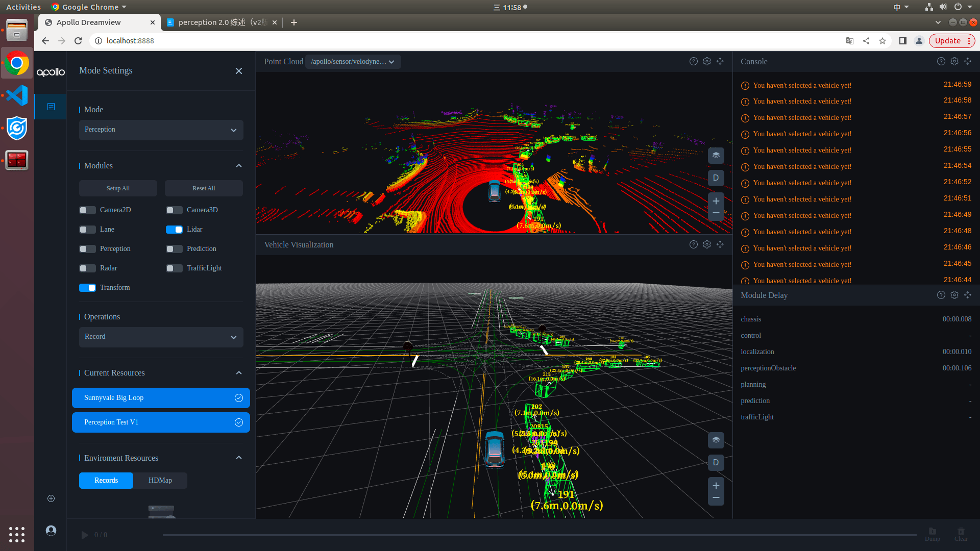Open Visual Studio Code from the dock
Screen dimensions: 980x551
click(17, 95)
